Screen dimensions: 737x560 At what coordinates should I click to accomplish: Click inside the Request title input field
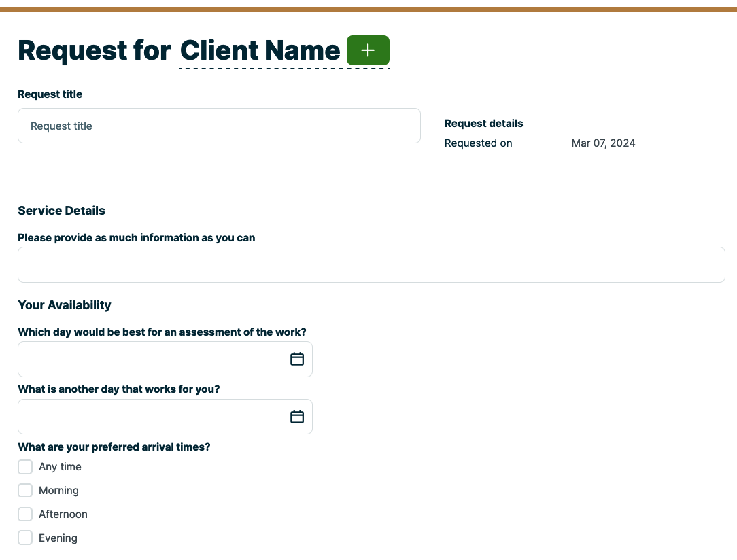pos(219,126)
